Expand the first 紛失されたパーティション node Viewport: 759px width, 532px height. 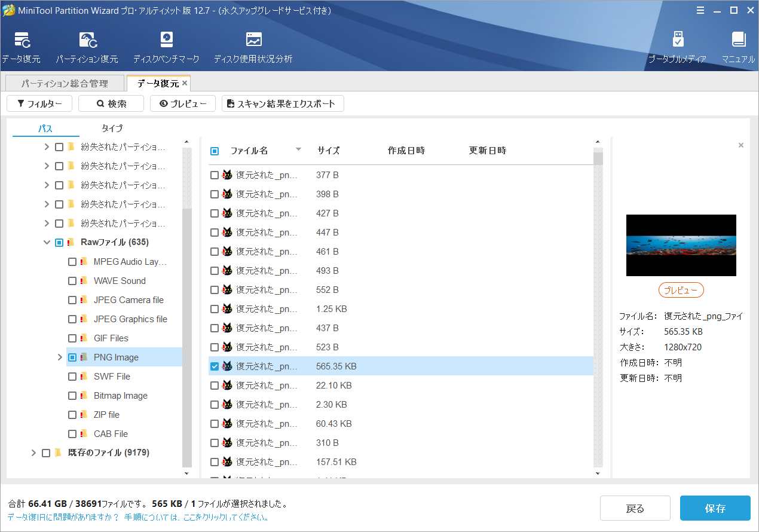coord(47,147)
